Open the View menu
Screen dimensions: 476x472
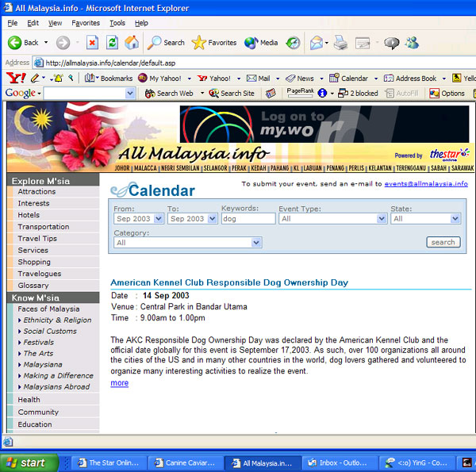coord(55,23)
